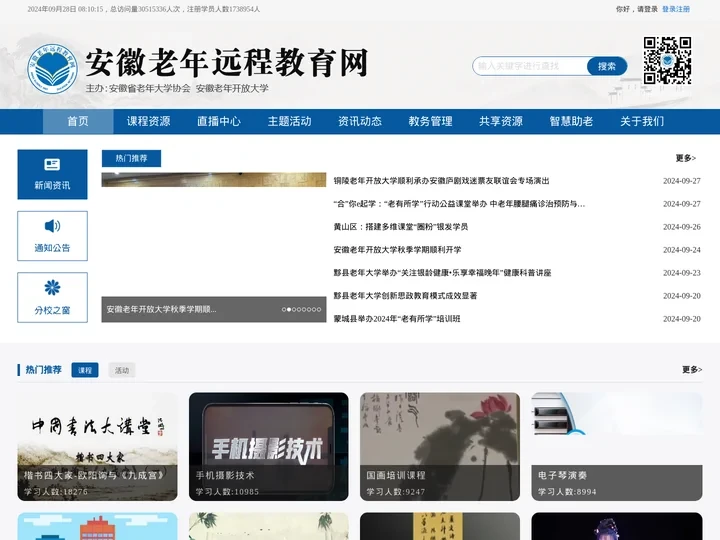Screen dimensions: 720x540
Task: Click the flower icon in 分校之窗
Action: (x=52, y=288)
